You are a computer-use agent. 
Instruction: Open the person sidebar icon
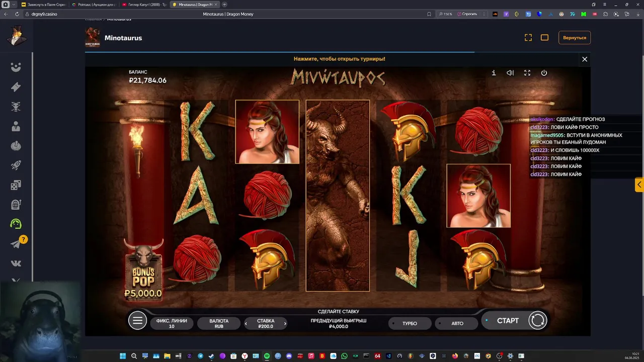pos(16,126)
